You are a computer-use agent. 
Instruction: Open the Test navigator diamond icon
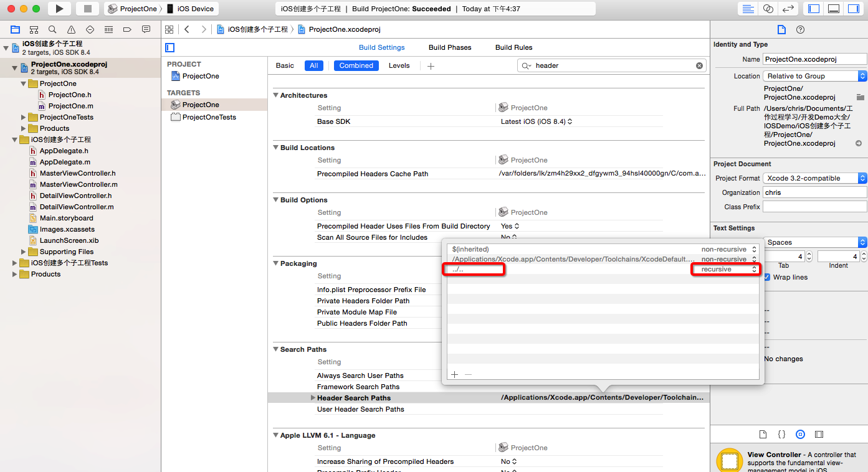90,29
